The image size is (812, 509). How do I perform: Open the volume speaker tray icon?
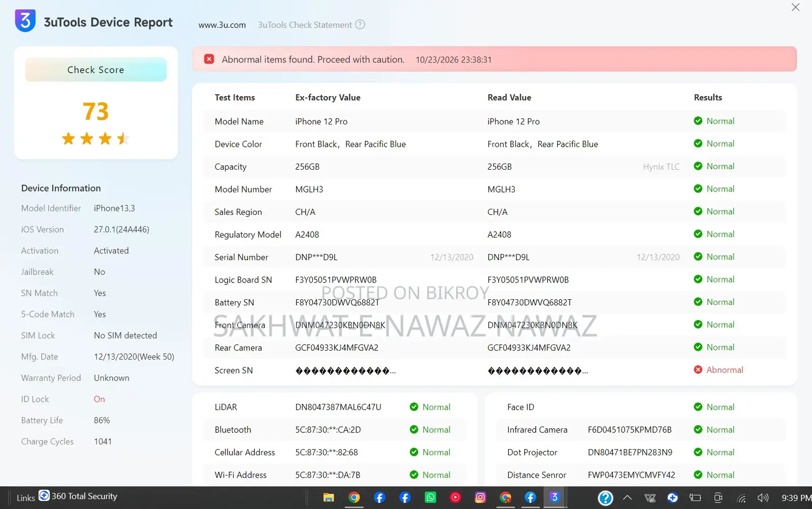pos(763,498)
